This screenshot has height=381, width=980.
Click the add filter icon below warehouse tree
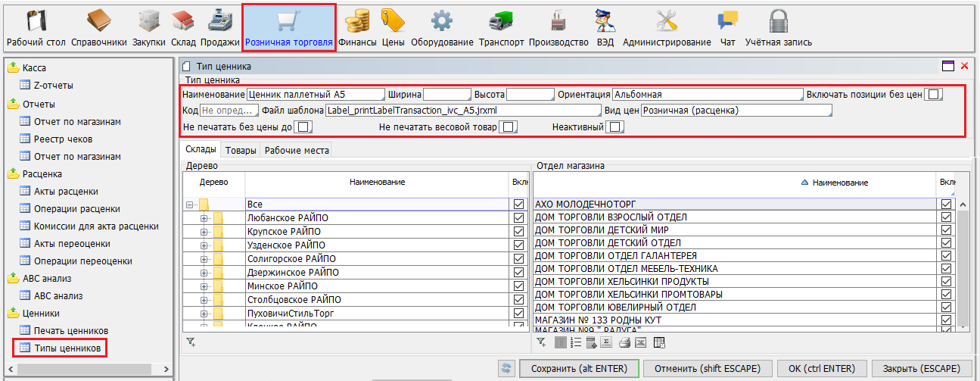coord(191,342)
